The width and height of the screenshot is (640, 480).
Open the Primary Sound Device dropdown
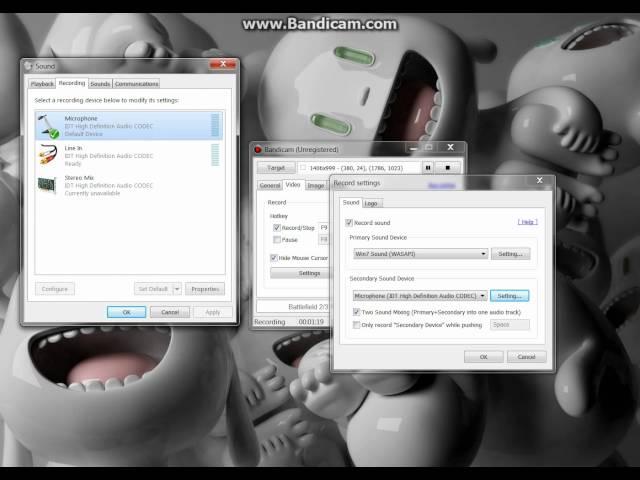point(420,254)
